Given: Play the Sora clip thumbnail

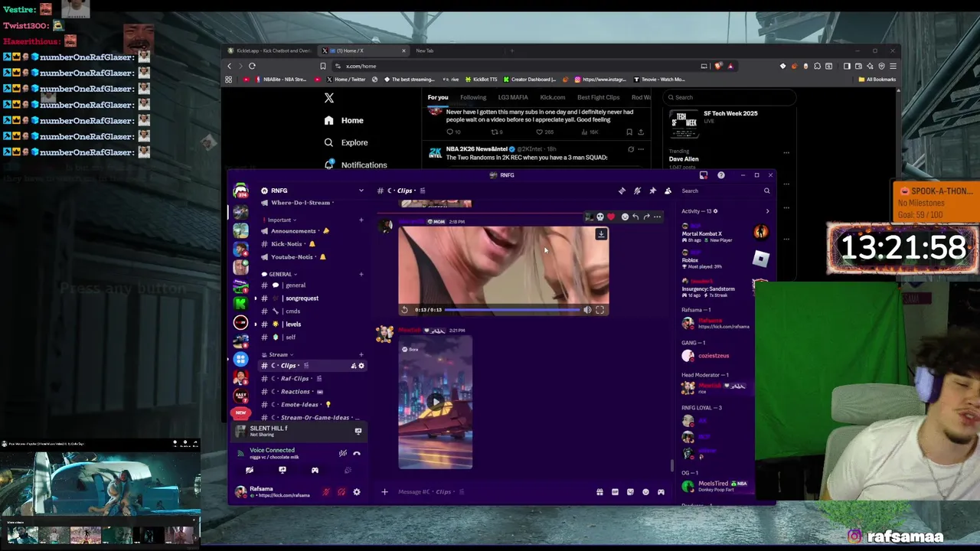Looking at the screenshot, I should click(435, 402).
